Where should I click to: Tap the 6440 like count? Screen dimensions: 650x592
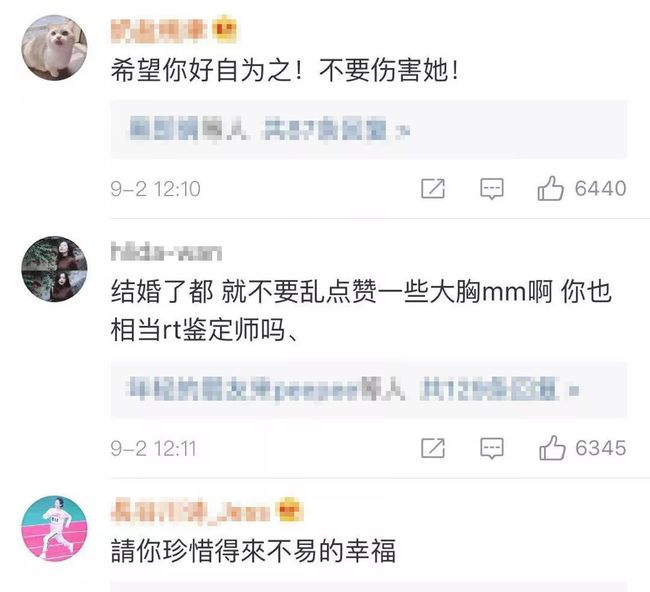click(600, 189)
